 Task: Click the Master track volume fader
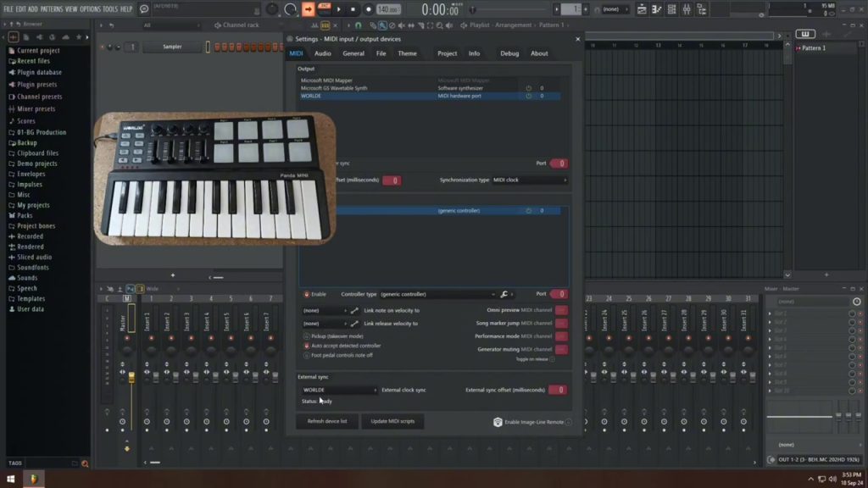coord(131,379)
